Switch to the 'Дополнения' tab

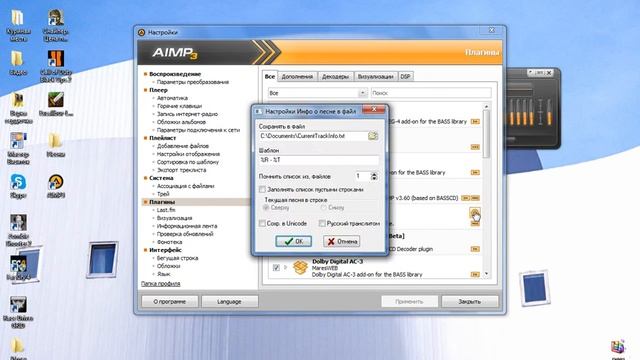click(x=297, y=77)
